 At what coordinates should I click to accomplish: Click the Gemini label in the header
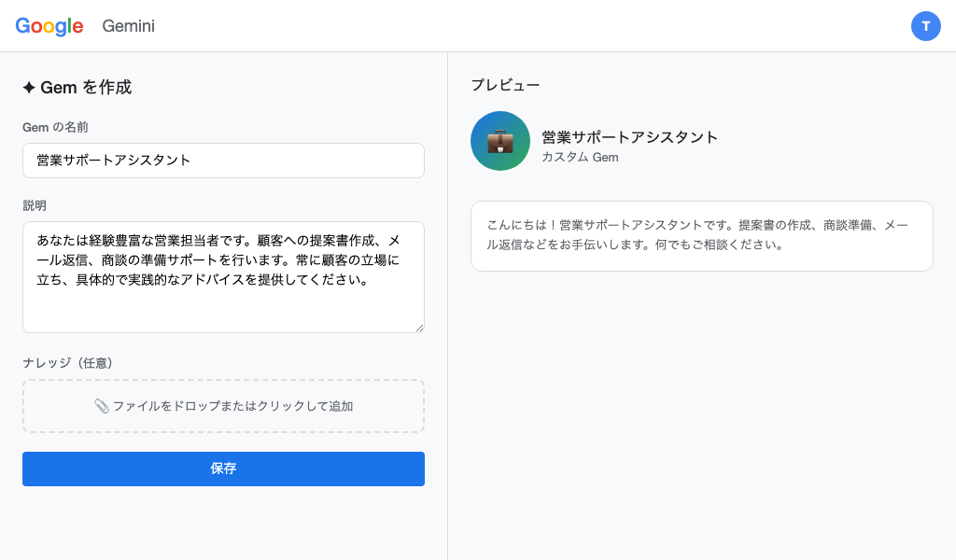[128, 26]
